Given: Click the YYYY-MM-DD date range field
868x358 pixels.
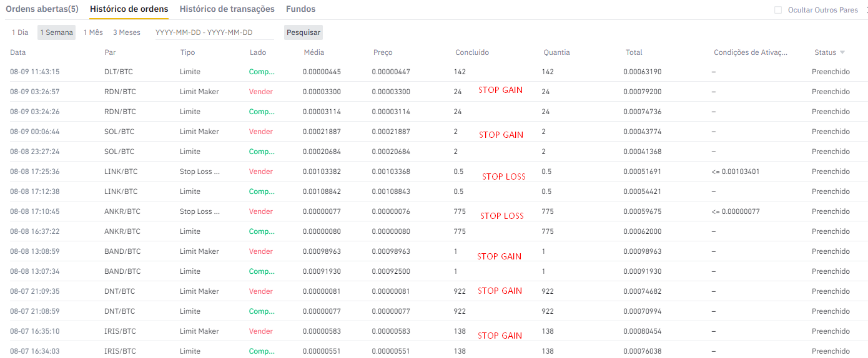Looking at the screenshot, I should coord(214,32).
